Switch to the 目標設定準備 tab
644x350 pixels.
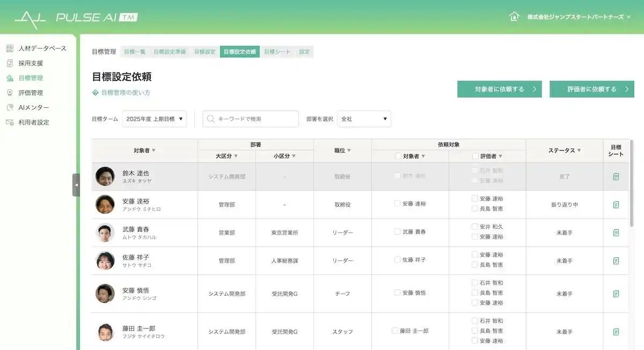pos(170,52)
